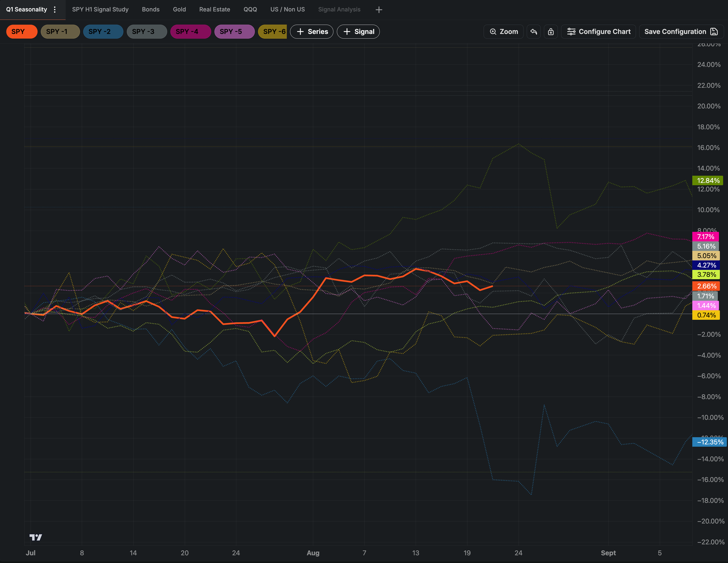
Task: Open the US / Non US tab
Action: (x=288, y=10)
